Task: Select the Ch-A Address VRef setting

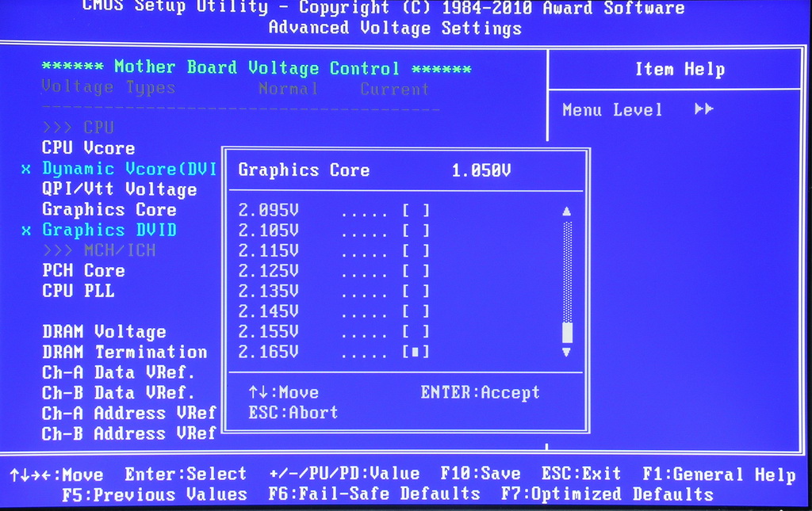Action: click(x=129, y=413)
